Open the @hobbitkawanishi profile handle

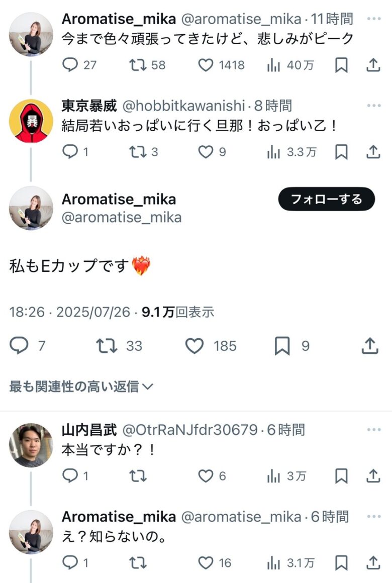(183, 106)
